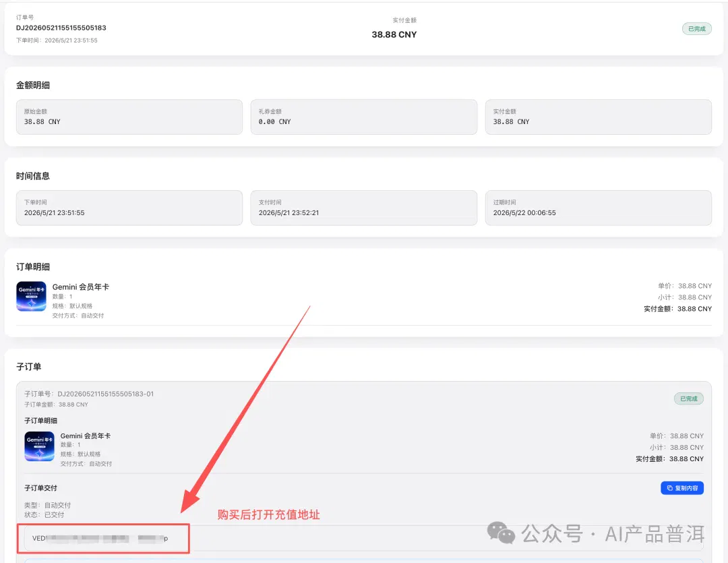Click the 支付时间 2026/5/21 23:52:21 box
The height and width of the screenshot is (563, 728).
[x=363, y=208]
